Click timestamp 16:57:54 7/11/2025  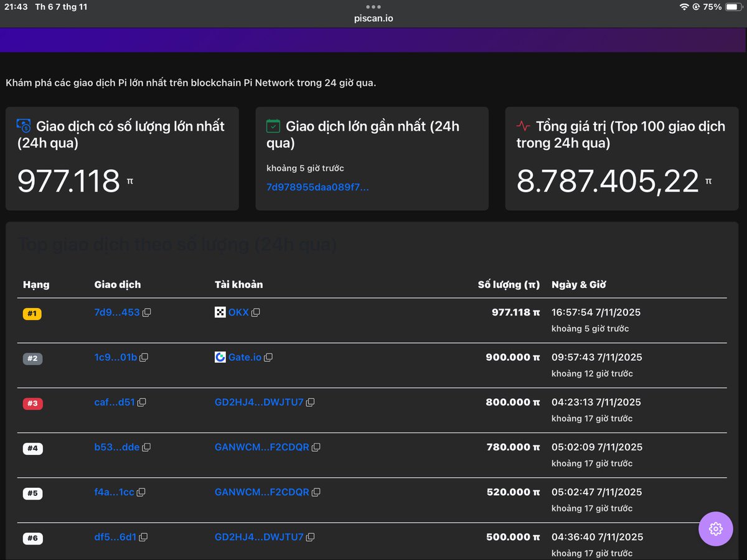click(596, 312)
